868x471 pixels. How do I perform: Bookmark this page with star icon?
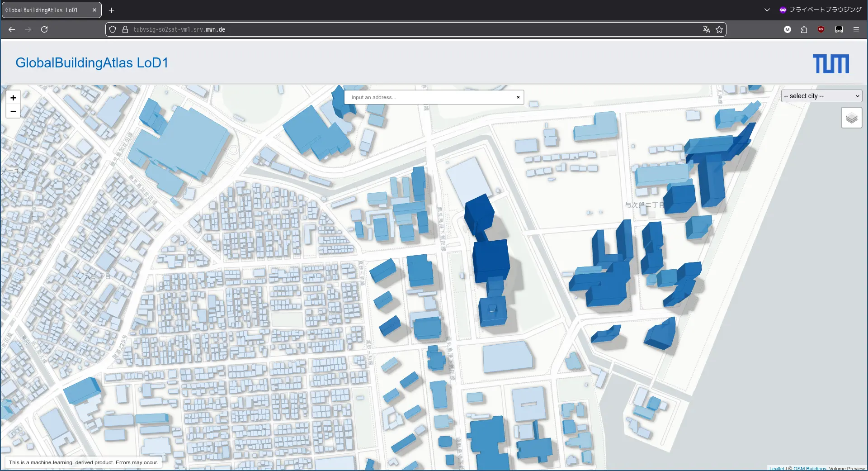click(x=719, y=29)
